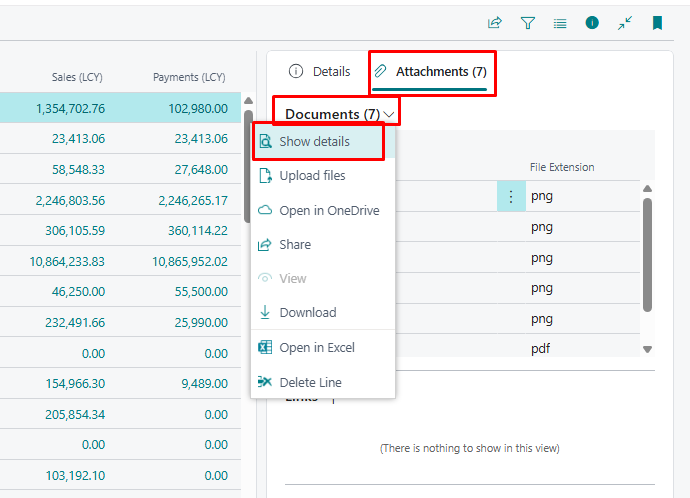
Task: Open sales value 1,354,702.76
Action: (x=70, y=108)
